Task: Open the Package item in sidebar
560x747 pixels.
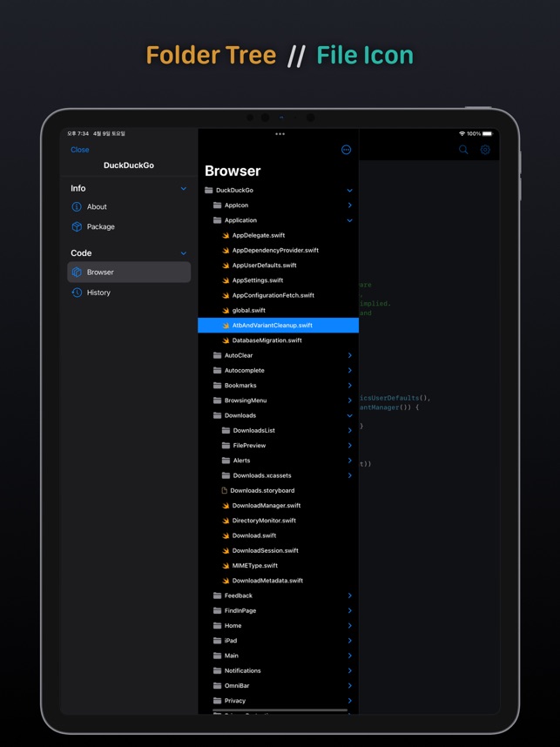Action: click(129, 226)
